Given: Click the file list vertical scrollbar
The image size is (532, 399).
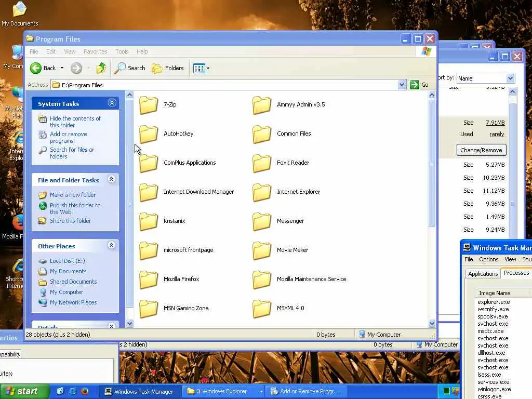Looking at the screenshot, I should point(432,163).
